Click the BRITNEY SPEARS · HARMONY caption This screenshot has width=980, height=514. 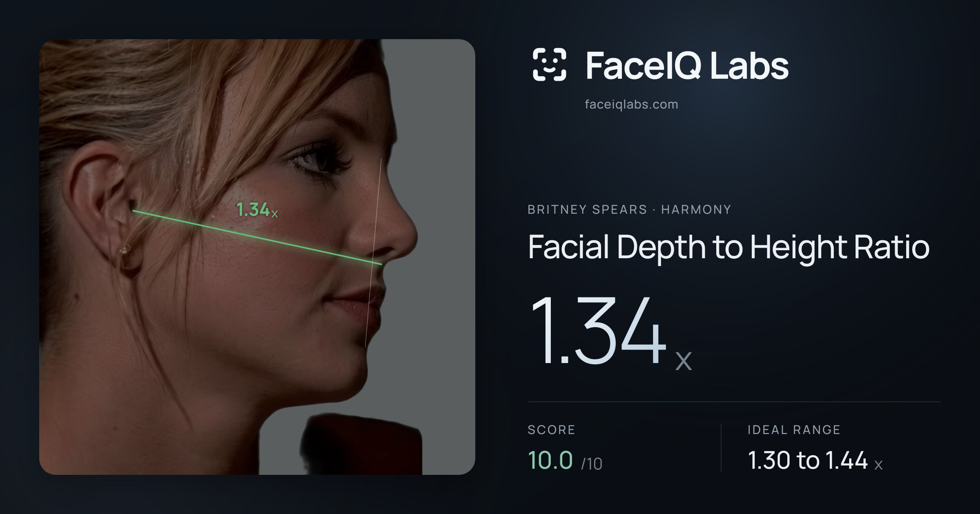pos(629,209)
